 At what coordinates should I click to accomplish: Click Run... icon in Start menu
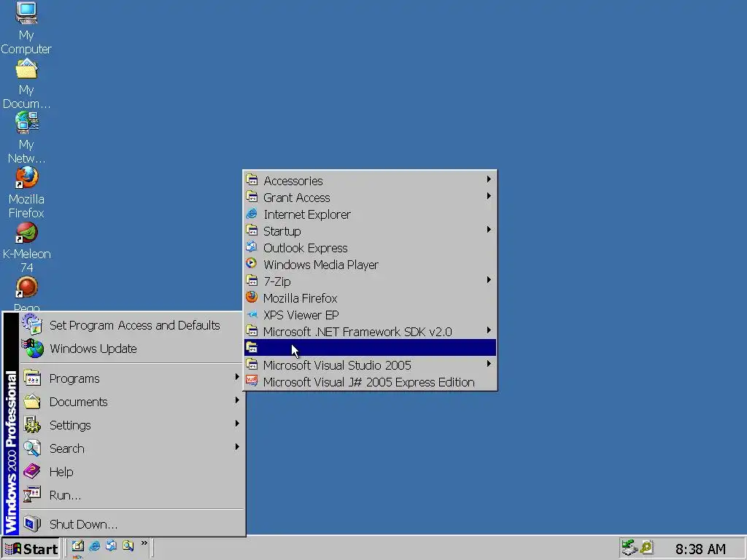point(32,494)
